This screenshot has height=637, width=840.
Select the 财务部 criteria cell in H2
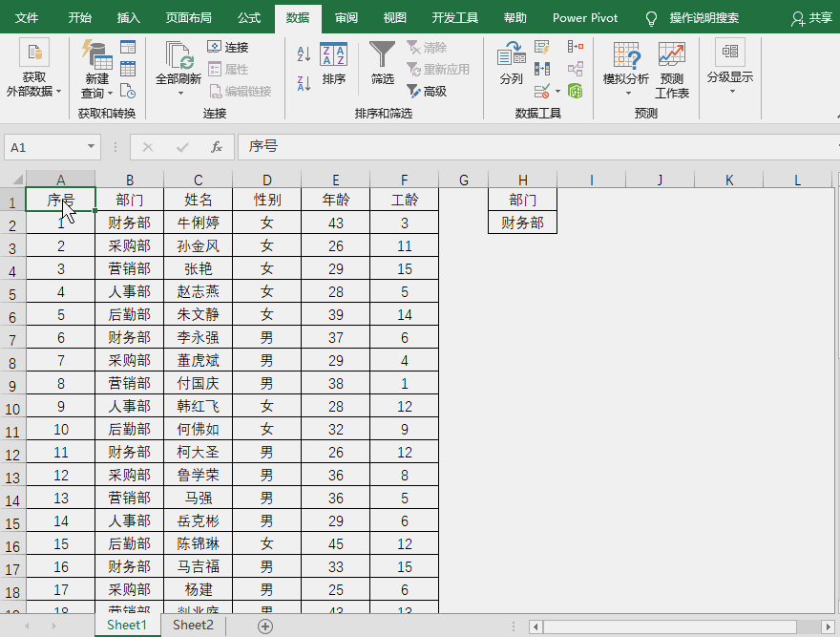pos(522,221)
